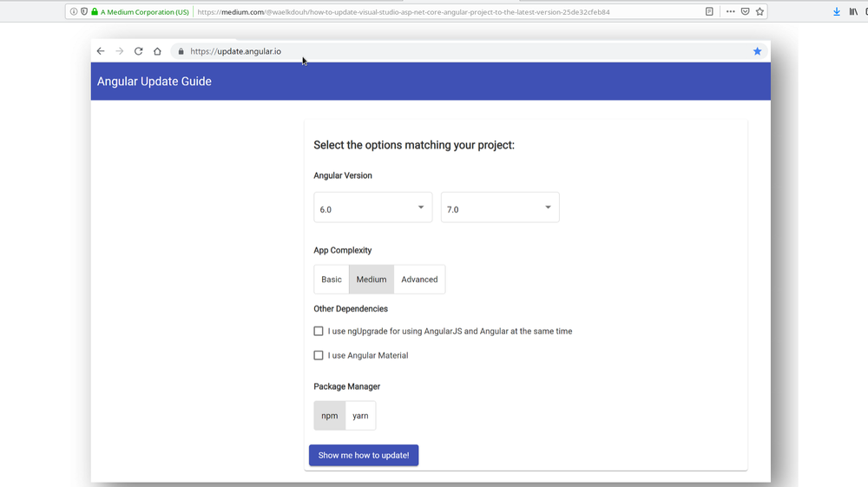Choose Medium app complexity

click(372, 280)
